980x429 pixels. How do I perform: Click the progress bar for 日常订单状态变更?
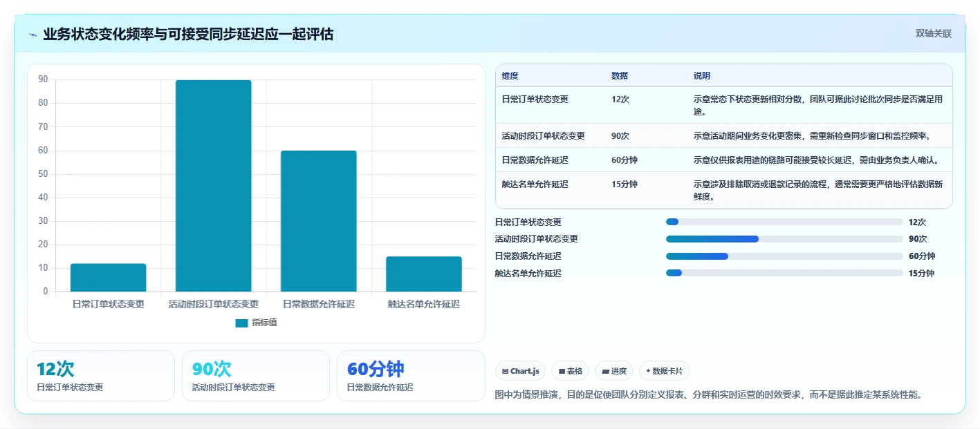click(784, 222)
